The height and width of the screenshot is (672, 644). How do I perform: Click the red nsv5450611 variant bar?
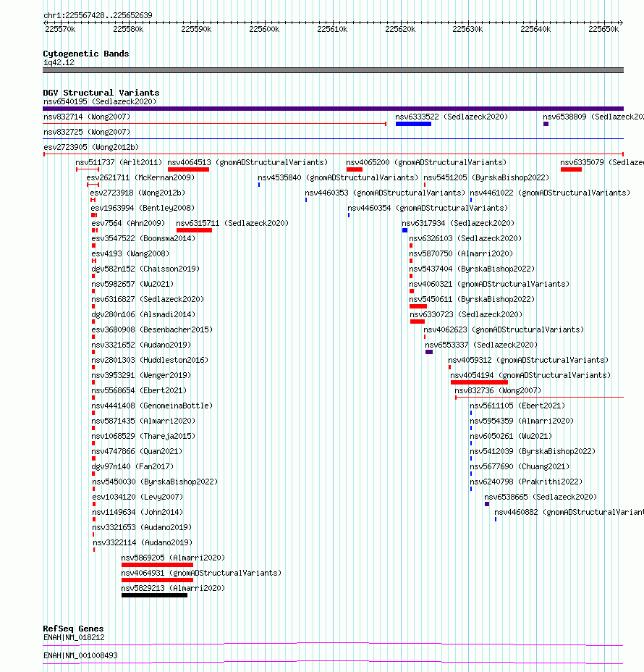418,306
